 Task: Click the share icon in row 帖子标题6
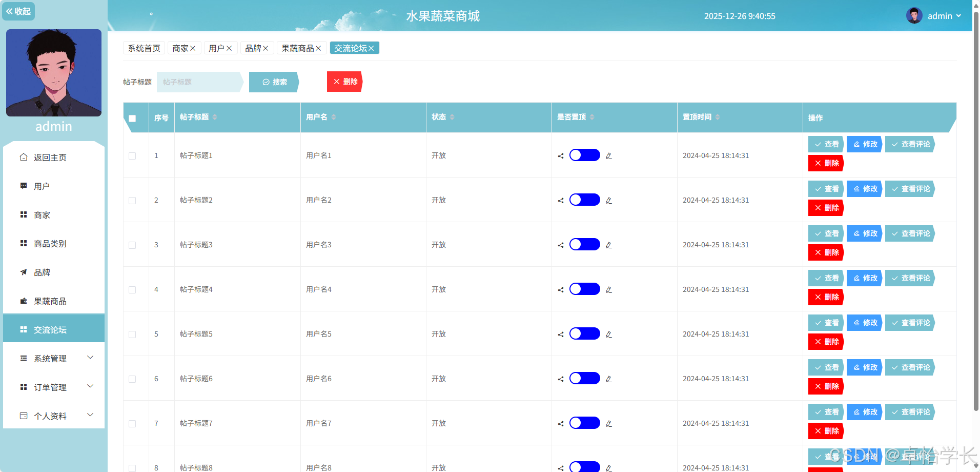[561, 379]
